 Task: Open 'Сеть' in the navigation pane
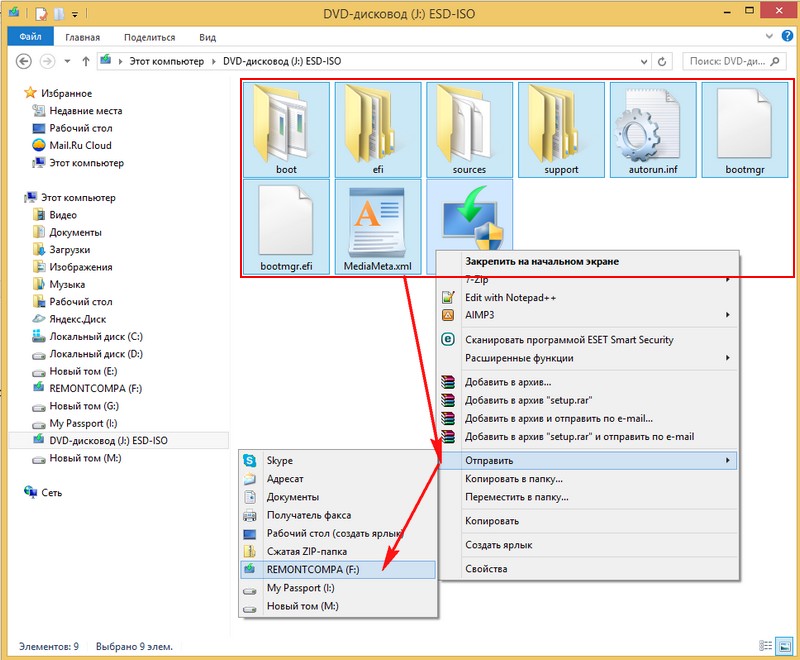52,493
